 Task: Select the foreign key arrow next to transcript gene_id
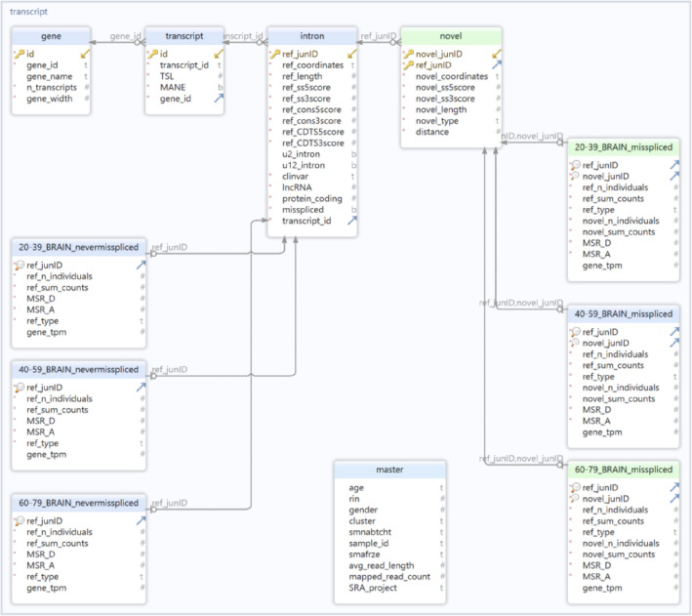coord(219,99)
